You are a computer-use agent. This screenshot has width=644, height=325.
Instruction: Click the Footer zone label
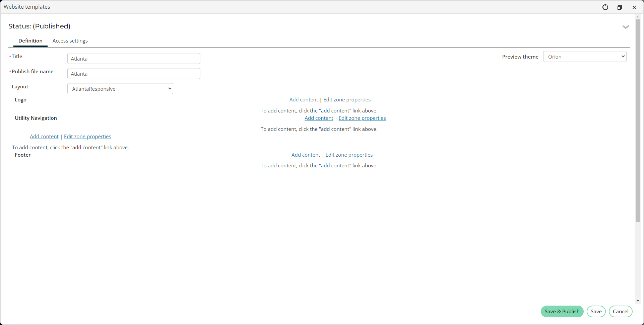coord(23,155)
